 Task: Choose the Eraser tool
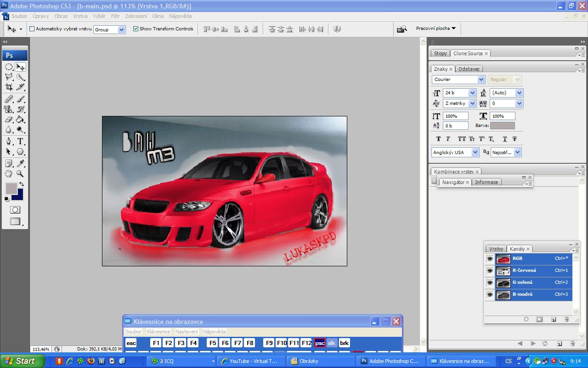[9, 120]
